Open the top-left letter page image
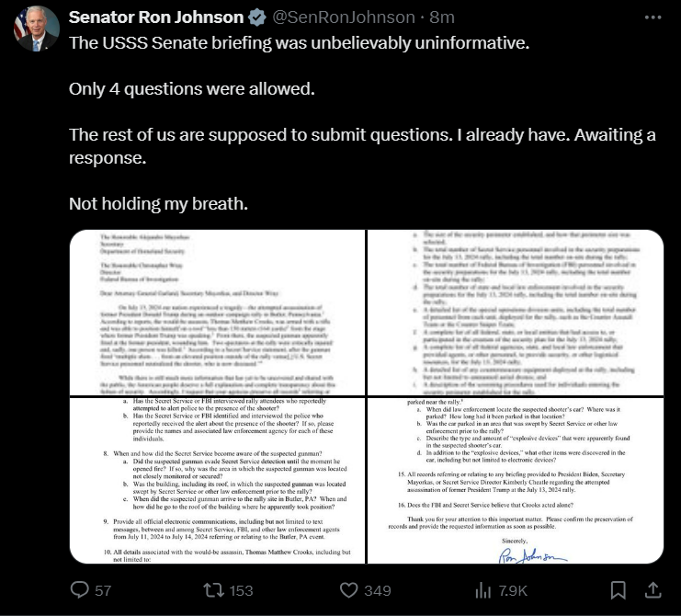 tap(217, 313)
